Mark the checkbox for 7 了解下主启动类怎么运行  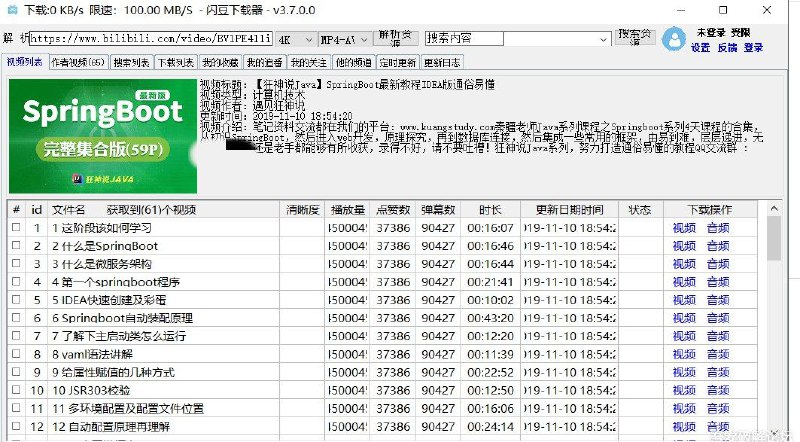16,335
